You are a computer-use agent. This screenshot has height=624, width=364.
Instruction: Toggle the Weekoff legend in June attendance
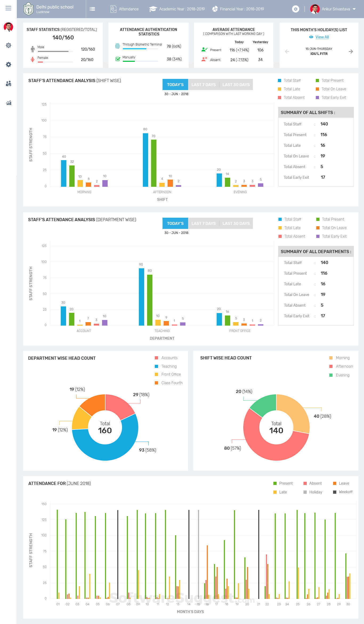343,492
